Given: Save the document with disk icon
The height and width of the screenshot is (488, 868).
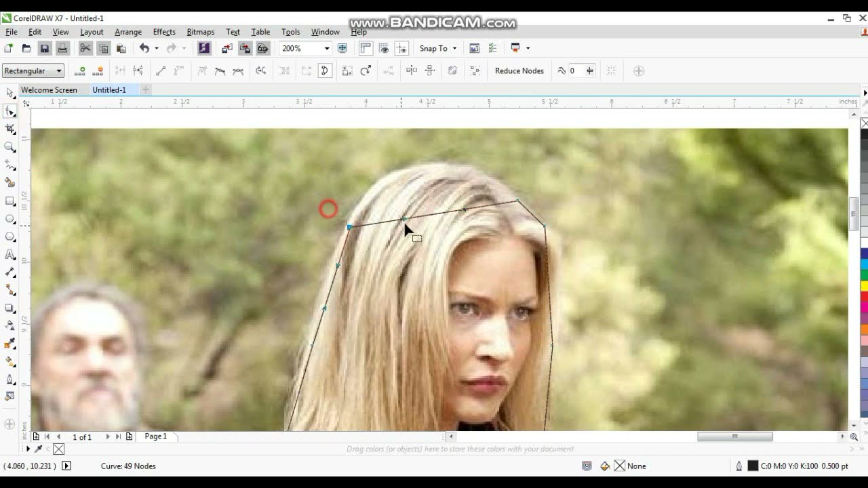Looking at the screenshot, I should click(44, 48).
